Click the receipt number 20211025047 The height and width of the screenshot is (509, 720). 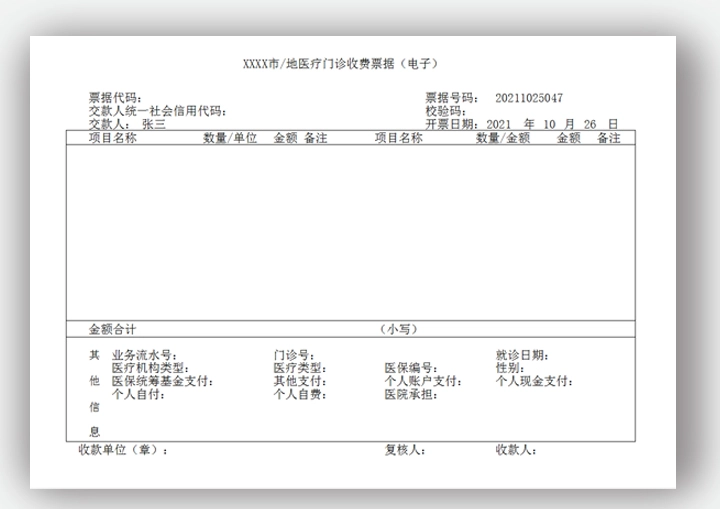(x=528, y=98)
